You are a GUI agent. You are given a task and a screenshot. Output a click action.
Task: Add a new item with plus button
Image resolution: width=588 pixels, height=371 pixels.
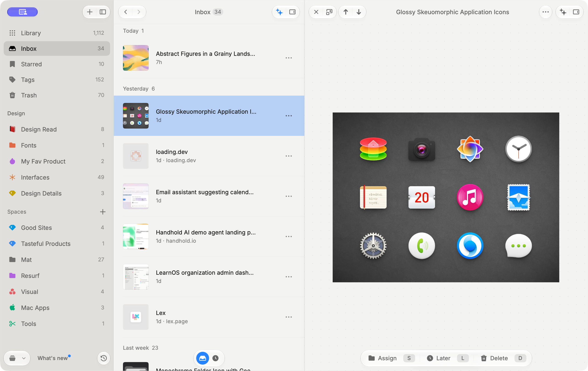90,12
